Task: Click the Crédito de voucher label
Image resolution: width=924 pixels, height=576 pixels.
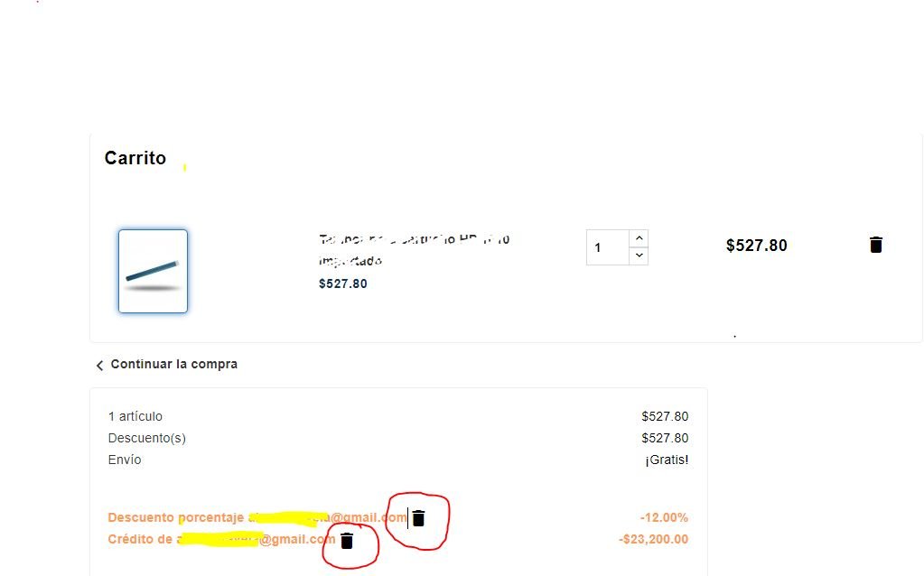Action: click(x=221, y=539)
